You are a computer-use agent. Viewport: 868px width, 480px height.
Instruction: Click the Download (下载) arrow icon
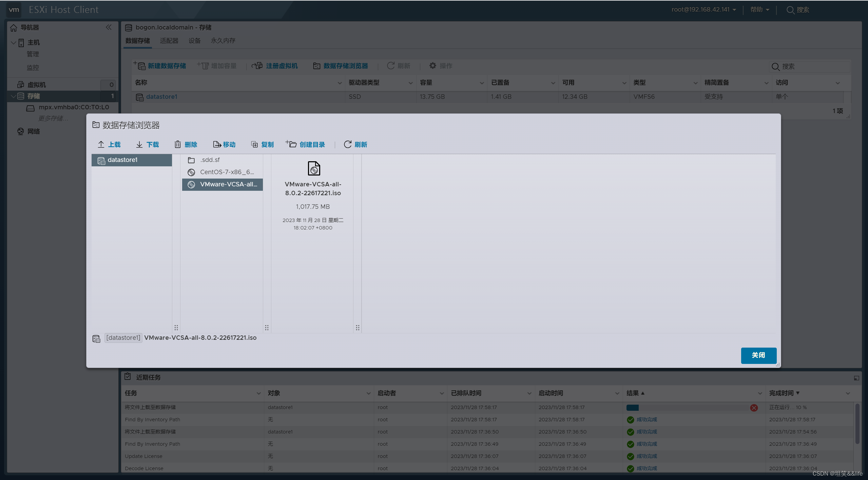click(x=139, y=145)
